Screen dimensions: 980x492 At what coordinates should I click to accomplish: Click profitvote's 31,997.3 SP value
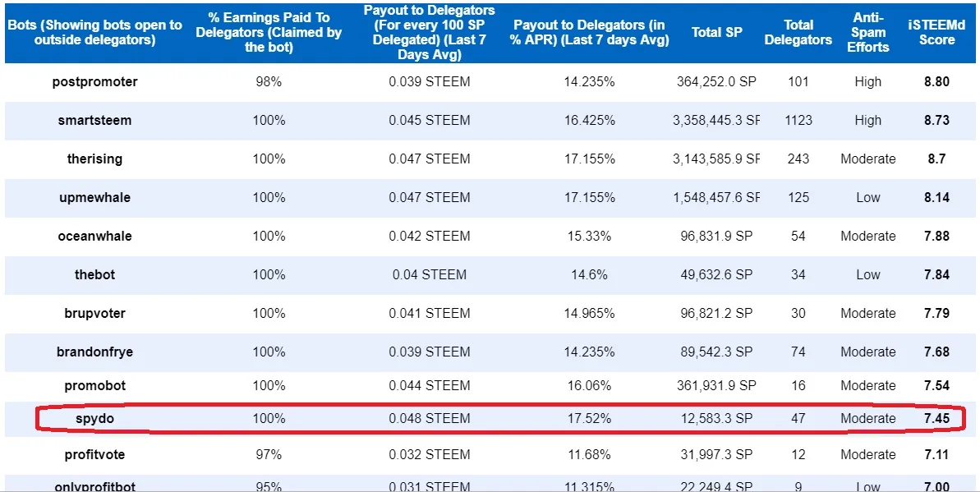717,454
